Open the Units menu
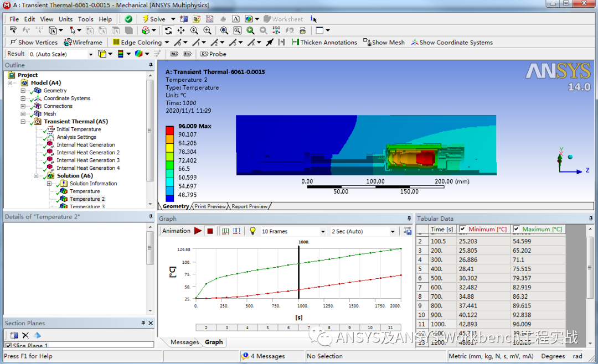The height and width of the screenshot is (364, 598). pos(65,19)
